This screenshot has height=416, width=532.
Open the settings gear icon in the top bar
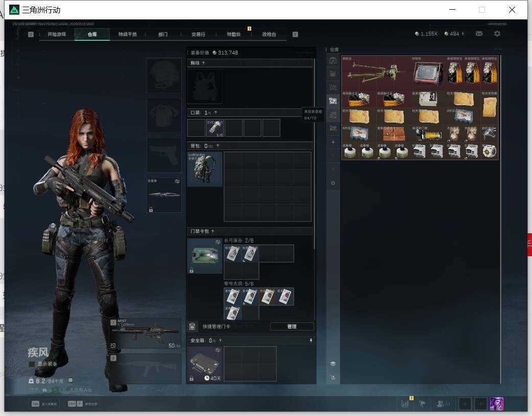(497, 34)
